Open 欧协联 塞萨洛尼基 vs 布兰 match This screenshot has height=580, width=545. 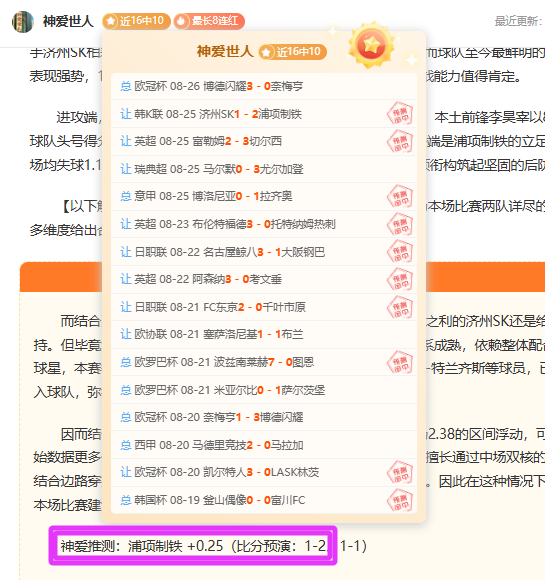pos(264,334)
